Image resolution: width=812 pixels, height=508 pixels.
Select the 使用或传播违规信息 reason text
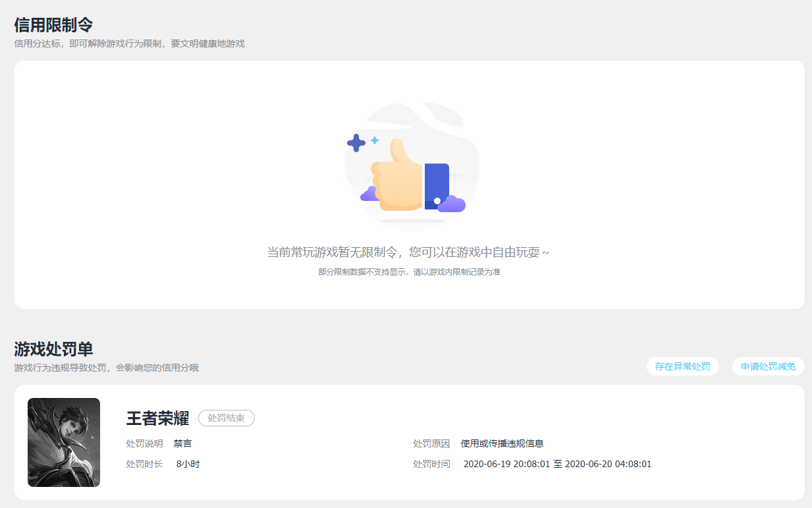click(502, 443)
